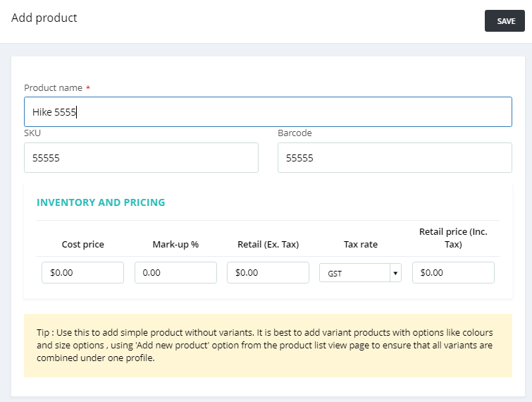Click the INVENTORY AND PRICING heading
The image size is (532, 402).
pos(101,202)
